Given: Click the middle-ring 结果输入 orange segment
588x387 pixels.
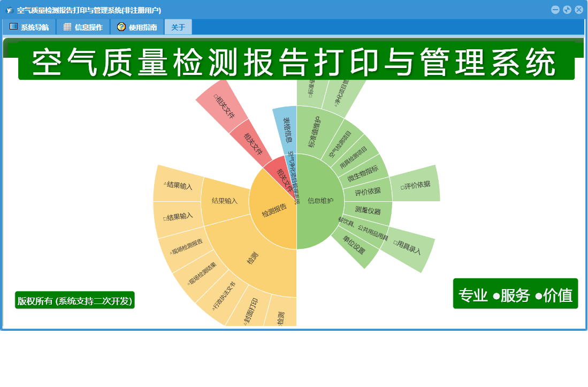Looking at the screenshot, I should 224,201.
